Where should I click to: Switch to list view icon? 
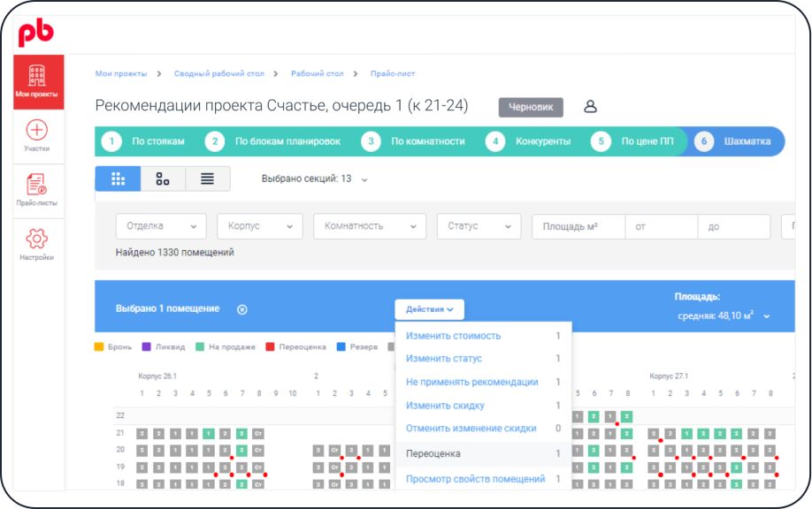click(x=207, y=179)
